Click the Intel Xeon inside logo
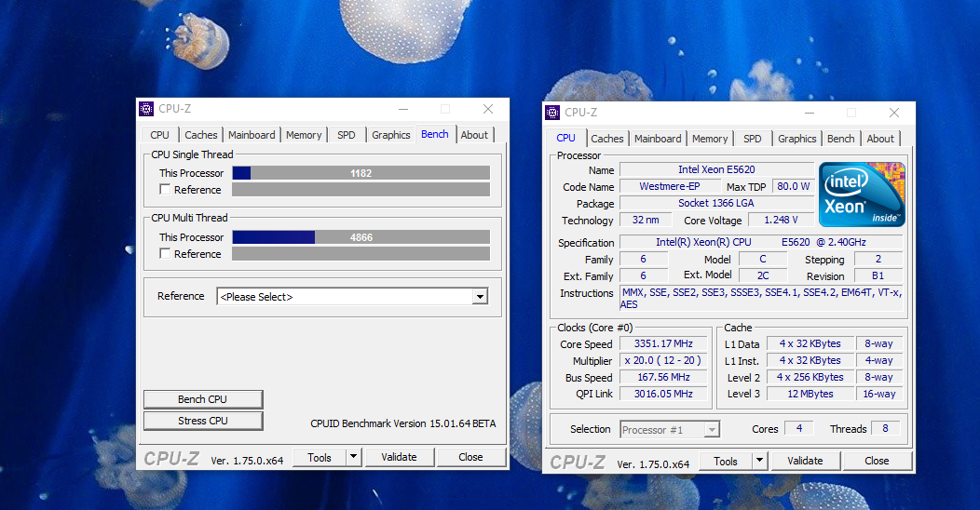The width and height of the screenshot is (980, 510). point(862,195)
